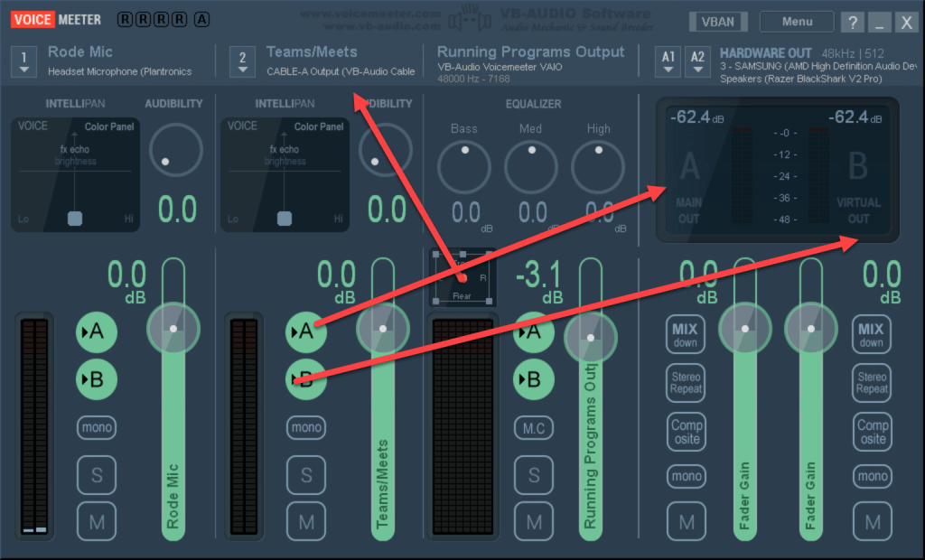Enable mono on bus A output
This screenshot has height=560, width=925.
[687, 476]
